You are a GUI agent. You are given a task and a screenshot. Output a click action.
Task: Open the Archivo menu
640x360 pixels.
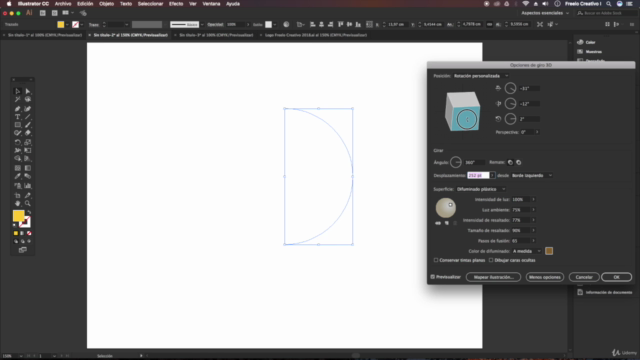coord(63,4)
